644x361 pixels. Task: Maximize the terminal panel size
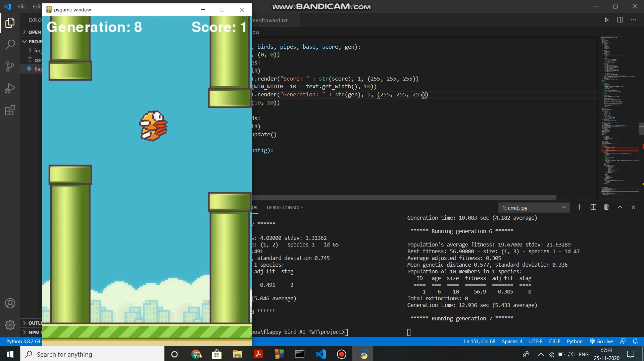[620, 207]
